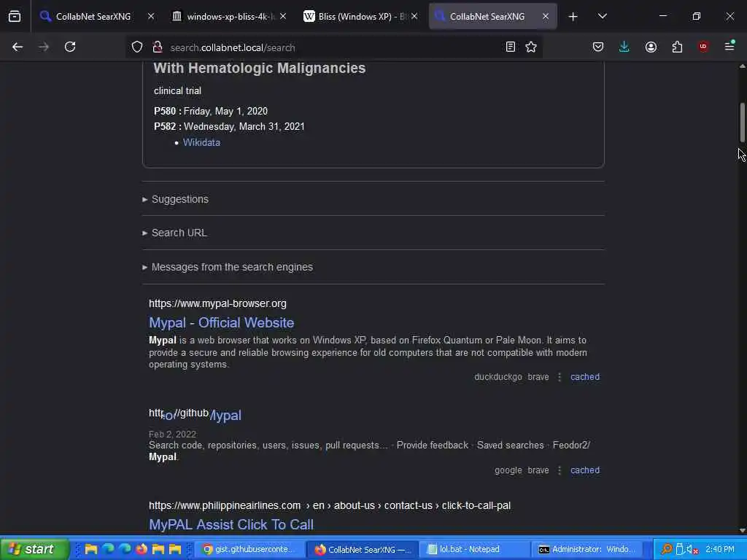Open Mypal - Official Website result

click(222, 323)
